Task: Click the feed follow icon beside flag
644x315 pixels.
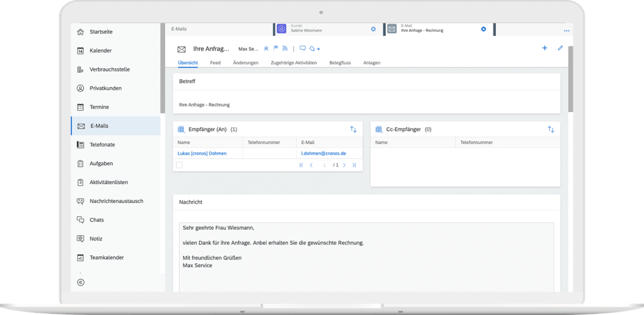Action: pyautogui.click(x=285, y=49)
